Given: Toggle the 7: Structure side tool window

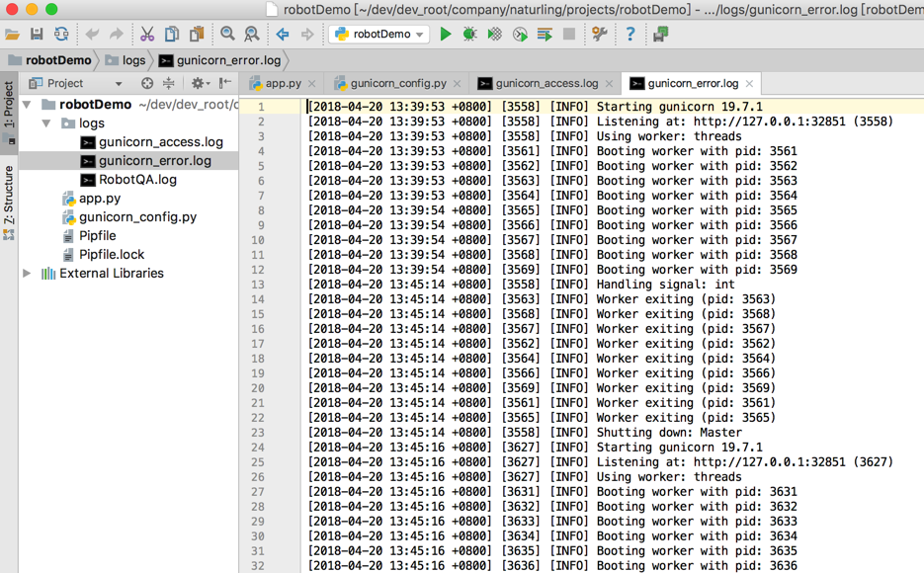Looking at the screenshot, I should tap(8, 204).
